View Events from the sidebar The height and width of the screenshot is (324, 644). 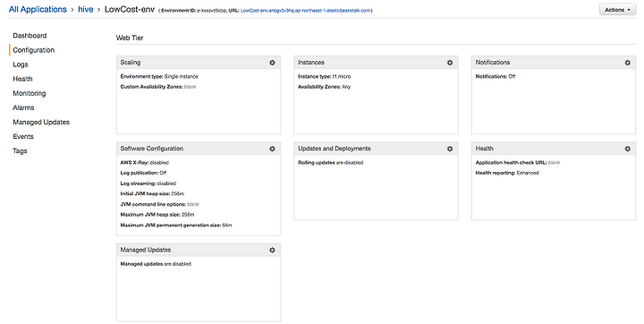tap(23, 137)
